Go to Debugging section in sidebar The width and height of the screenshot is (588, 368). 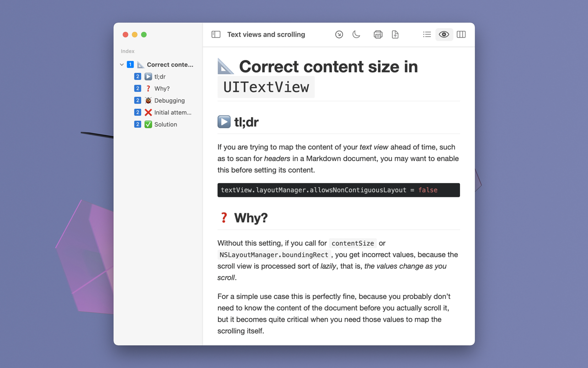click(169, 101)
